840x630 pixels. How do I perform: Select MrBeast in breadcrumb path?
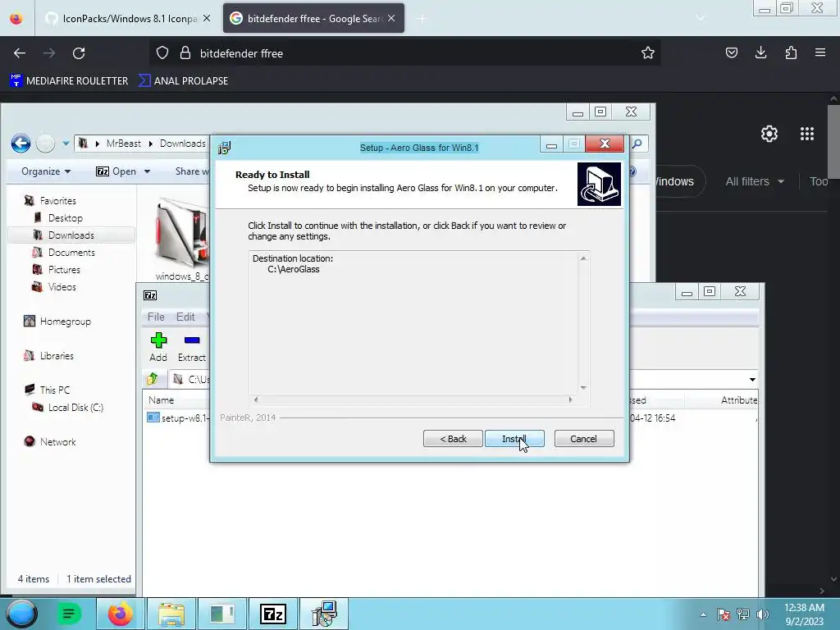click(123, 143)
